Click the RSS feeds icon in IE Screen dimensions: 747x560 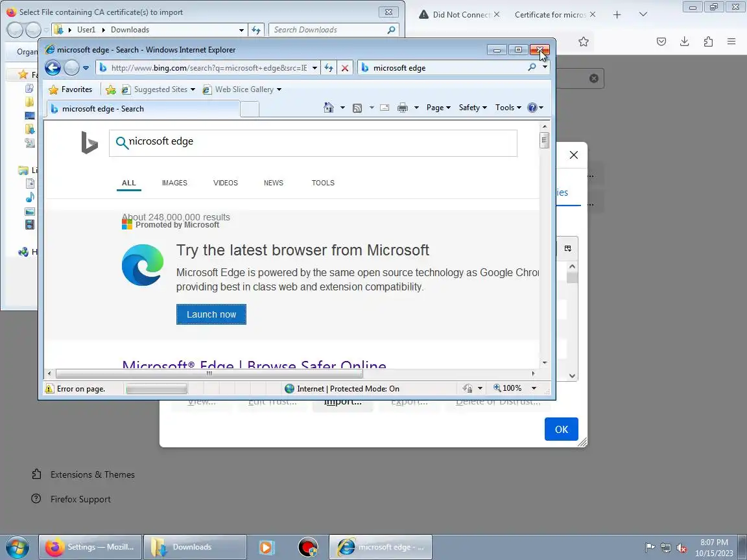coord(357,108)
